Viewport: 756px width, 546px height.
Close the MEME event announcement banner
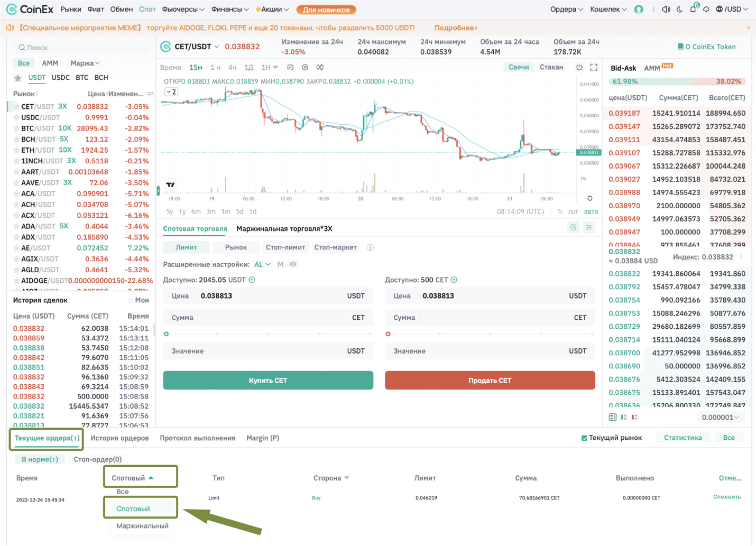pos(748,27)
